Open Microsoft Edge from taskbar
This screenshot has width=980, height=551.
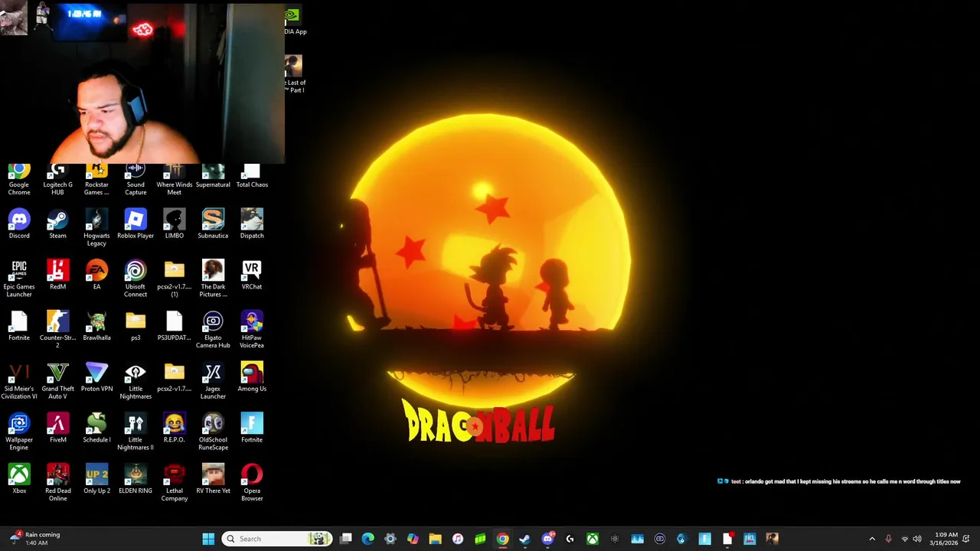[x=368, y=539]
